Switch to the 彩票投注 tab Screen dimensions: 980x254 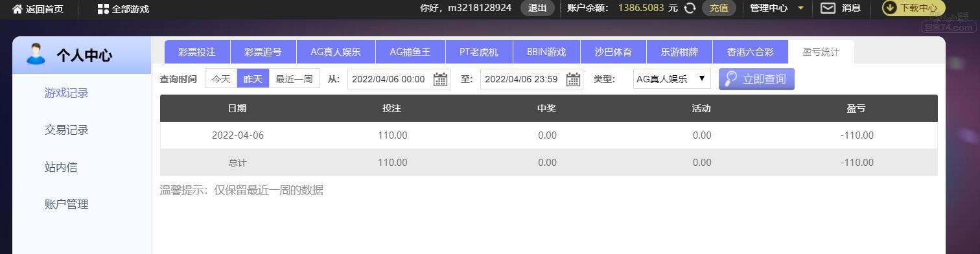[x=196, y=52]
